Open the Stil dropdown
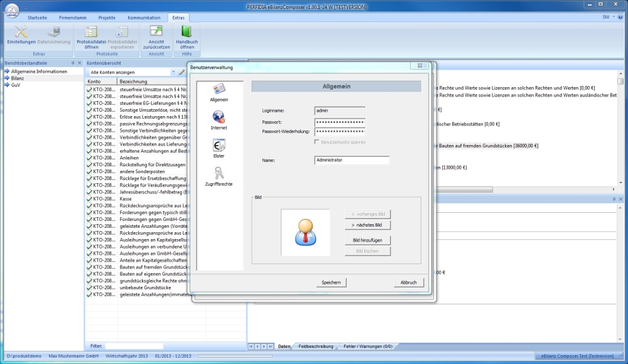 click(608, 17)
